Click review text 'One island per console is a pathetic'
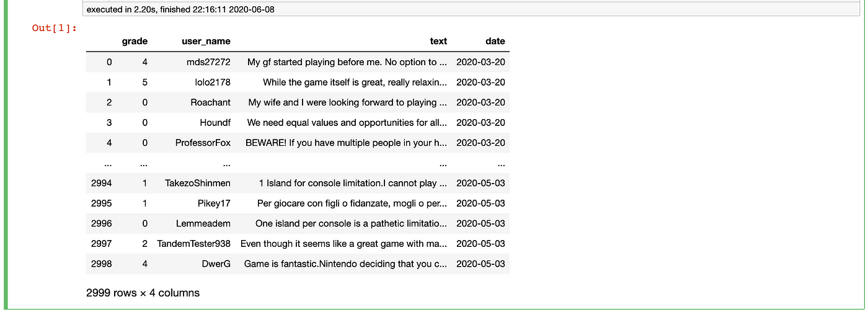This screenshot has width=868, height=312. [x=352, y=223]
